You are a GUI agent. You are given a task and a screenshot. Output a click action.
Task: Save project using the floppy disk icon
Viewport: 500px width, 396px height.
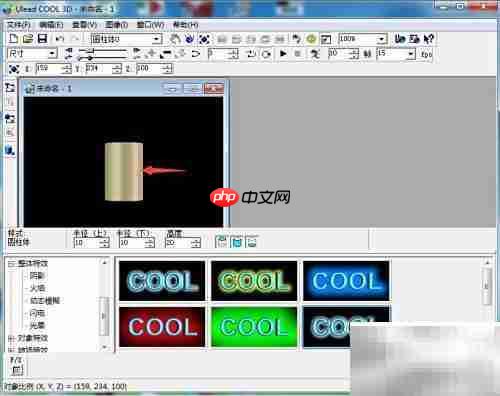pyautogui.click(x=43, y=39)
